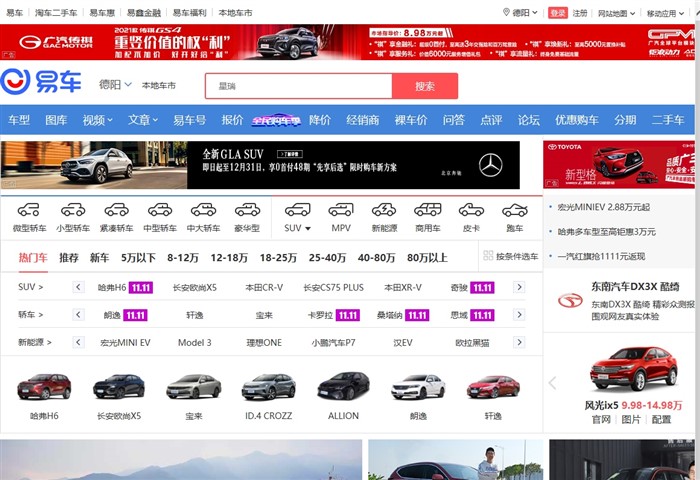Open the 全新GLA SUV Mercedes banner

click(260, 165)
